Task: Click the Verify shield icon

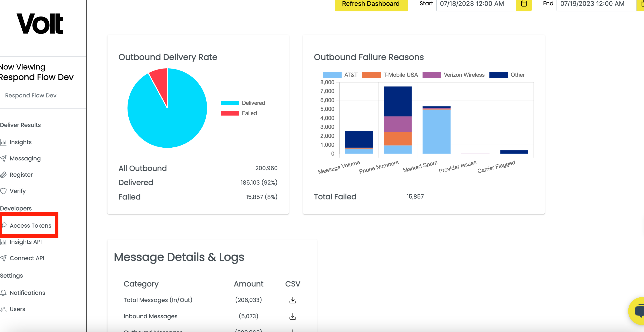Action: point(3,191)
